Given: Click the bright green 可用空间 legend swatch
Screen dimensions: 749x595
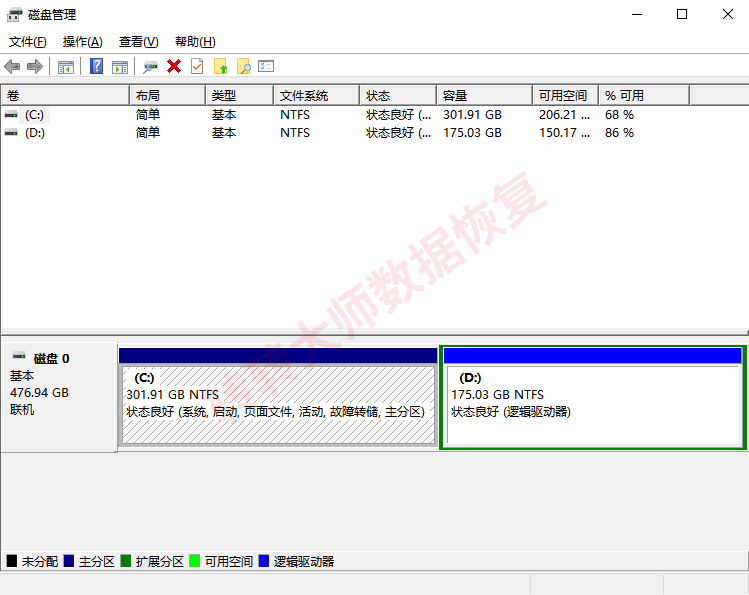Looking at the screenshot, I should (194, 561).
